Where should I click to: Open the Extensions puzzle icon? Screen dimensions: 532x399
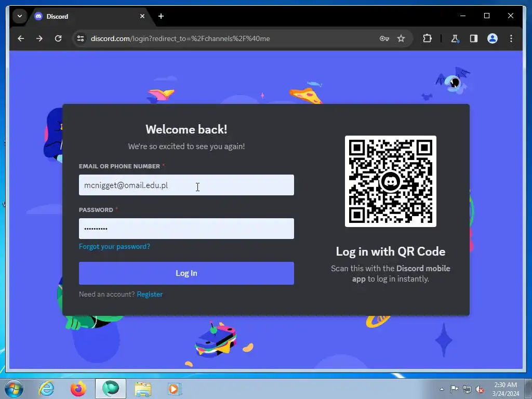427,38
